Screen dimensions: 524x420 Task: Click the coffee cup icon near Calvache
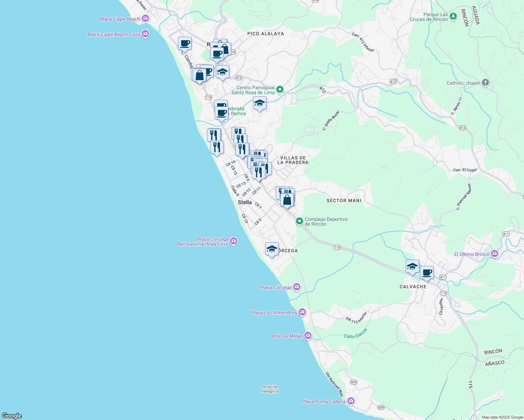point(427,272)
